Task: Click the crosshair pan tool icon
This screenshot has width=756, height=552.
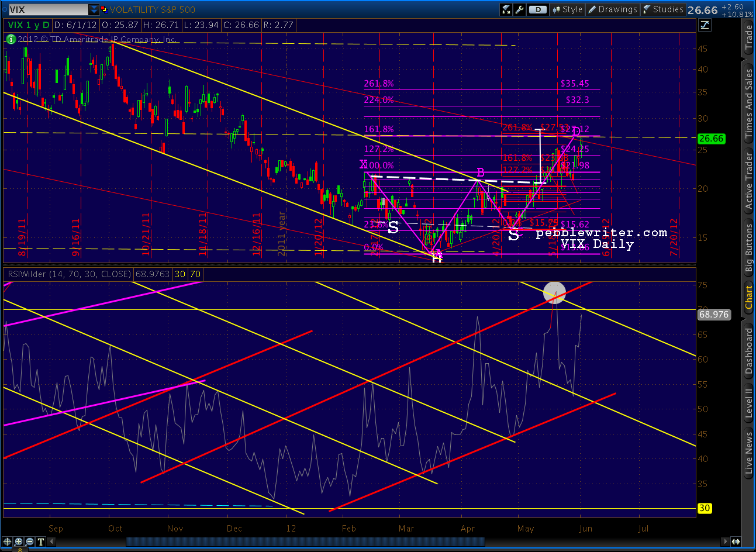Action: point(8,542)
